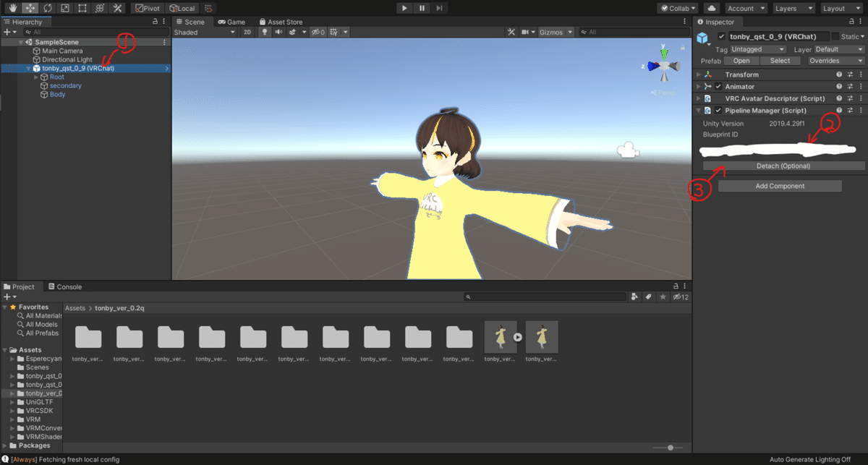Toggle hidden objects visibility counter
Screen dimensions: 868x465
pos(318,32)
